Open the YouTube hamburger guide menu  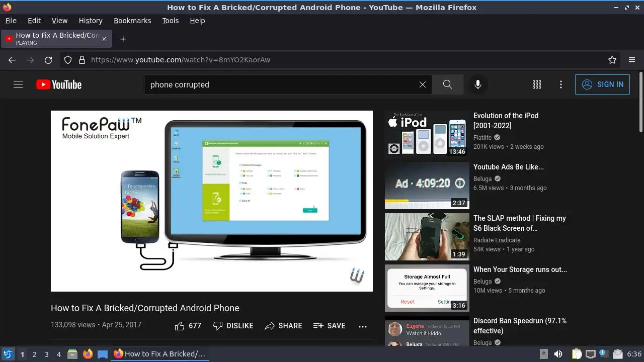tap(18, 84)
